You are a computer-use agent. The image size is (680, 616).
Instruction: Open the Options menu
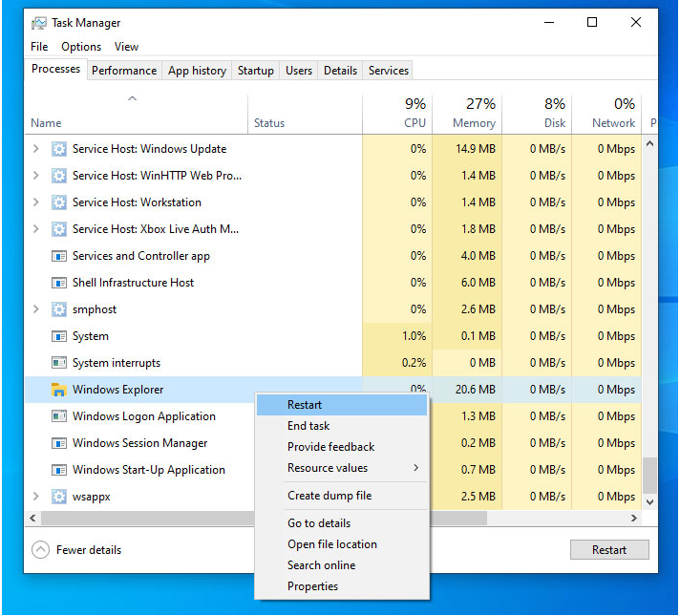pos(81,47)
